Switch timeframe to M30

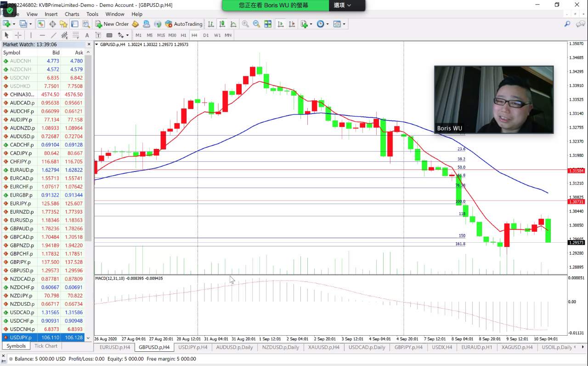172,35
